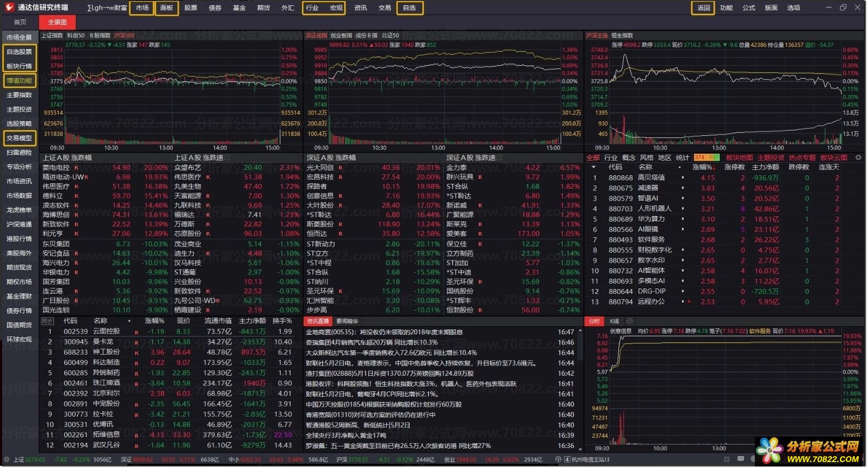
Task: Open news 金地商置(00535) headline
Action: coord(384,332)
